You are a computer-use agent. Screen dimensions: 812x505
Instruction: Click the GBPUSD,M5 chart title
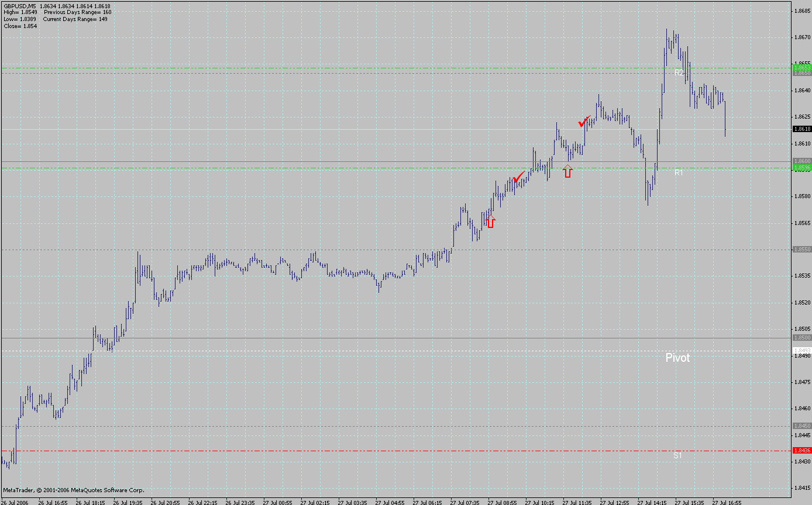tap(20, 6)
